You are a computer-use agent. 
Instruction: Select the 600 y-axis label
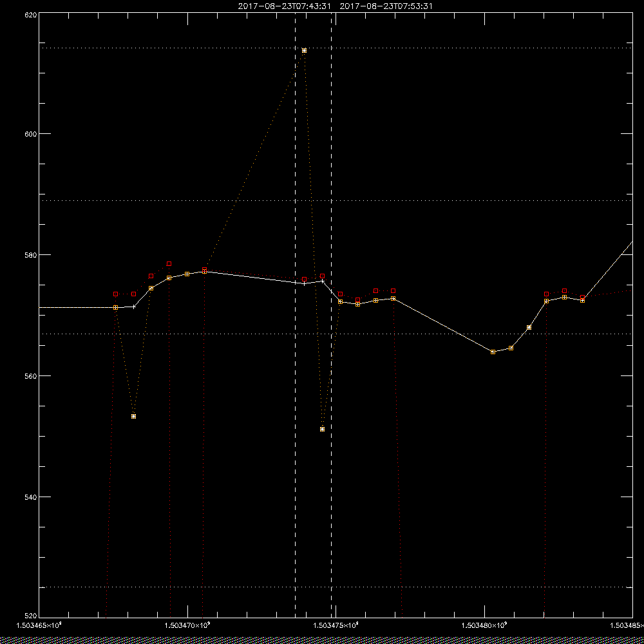[x=31, y=134]
